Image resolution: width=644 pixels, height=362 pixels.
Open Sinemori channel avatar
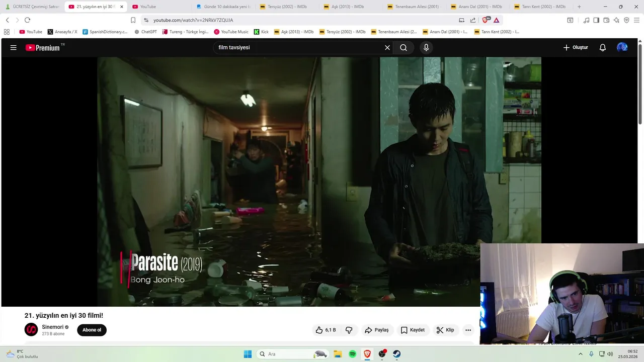point(31,330)
